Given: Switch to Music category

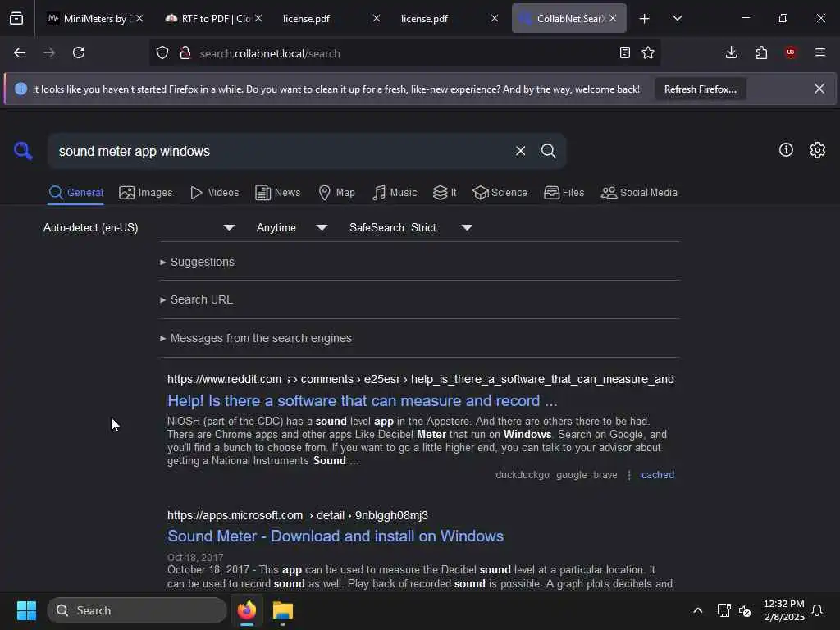Looking at the screenshot, I should coord(395,192).
